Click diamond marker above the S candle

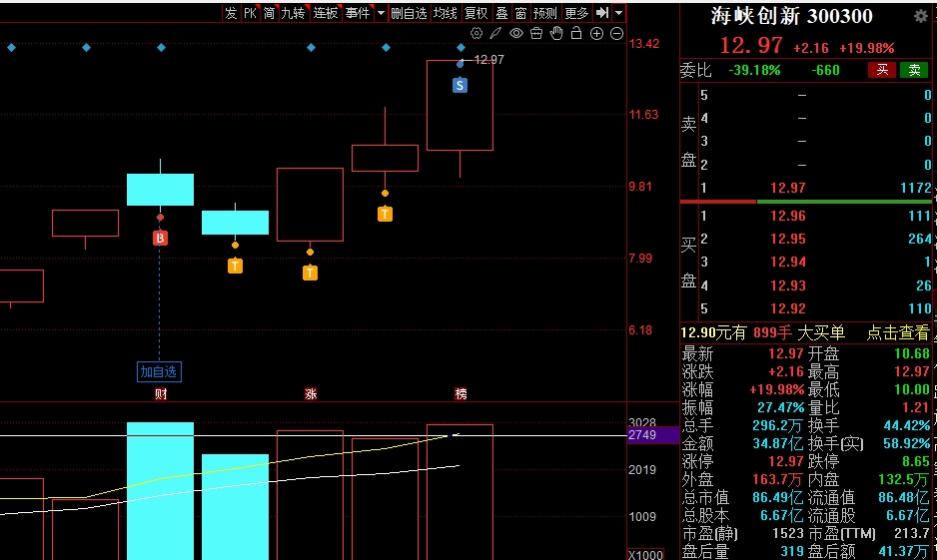point(461,47)
